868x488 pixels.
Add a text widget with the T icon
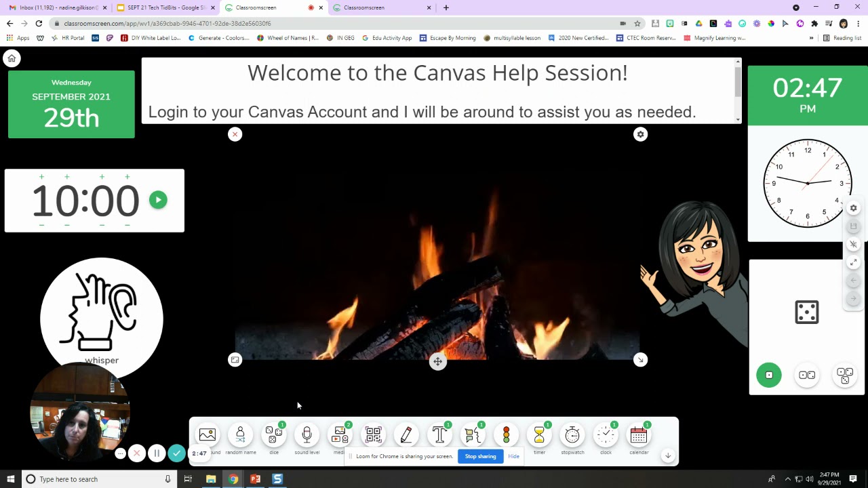point(439,435)
